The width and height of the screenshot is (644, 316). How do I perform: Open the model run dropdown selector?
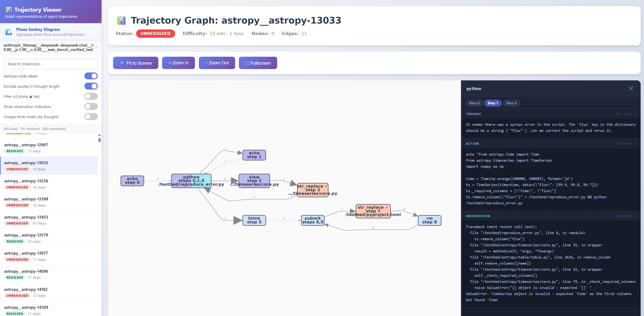click(51, 47)
